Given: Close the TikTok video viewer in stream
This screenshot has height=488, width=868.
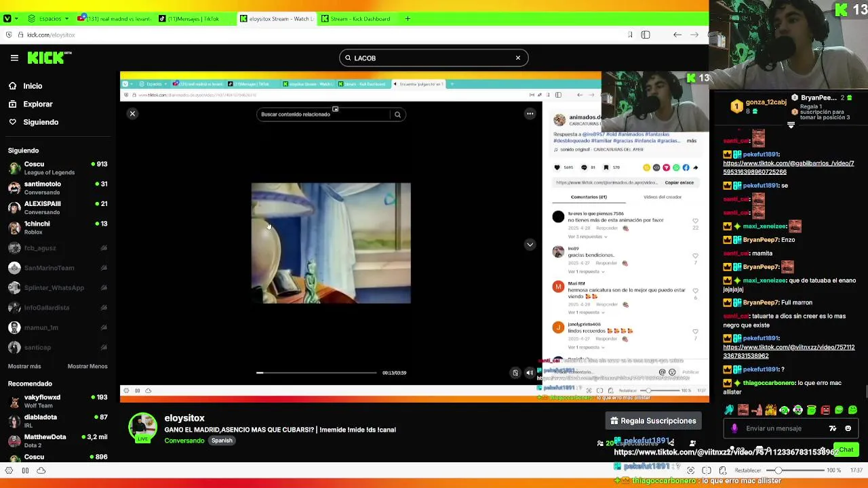Looking at the screenshot, I should pos(133,114).
